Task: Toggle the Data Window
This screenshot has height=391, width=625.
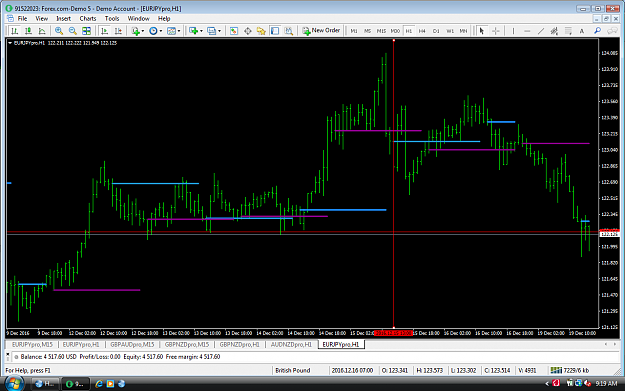Action: [x=248, y=31]
